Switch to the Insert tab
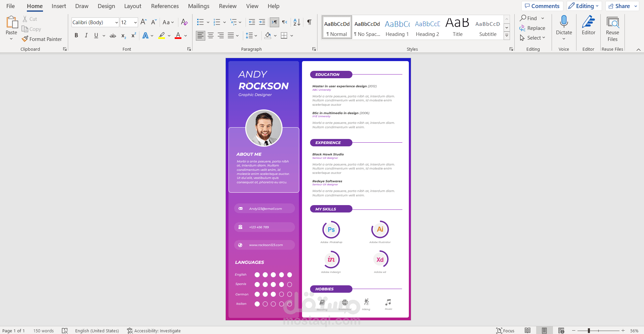The image size is (644, 334). (x=59, y=6)
